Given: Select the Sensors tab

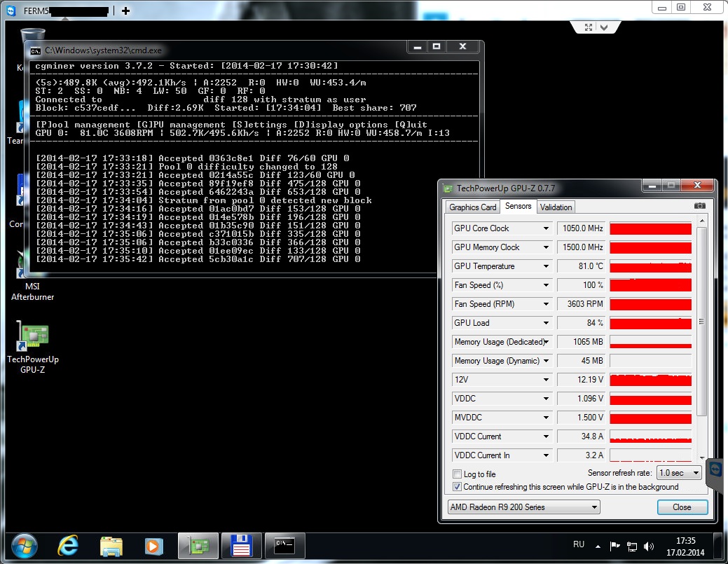Looking at the screenshot, I should tap(518, 206).
